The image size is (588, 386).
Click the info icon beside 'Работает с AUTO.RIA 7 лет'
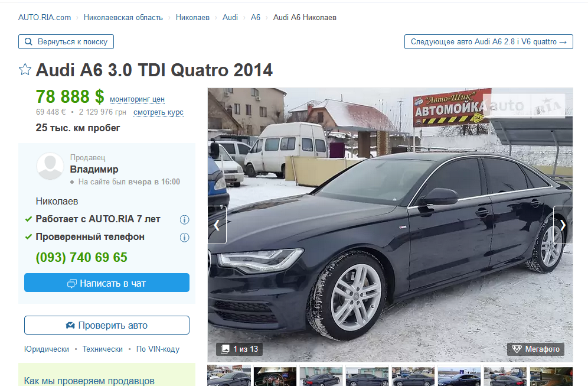click(184, 220)
